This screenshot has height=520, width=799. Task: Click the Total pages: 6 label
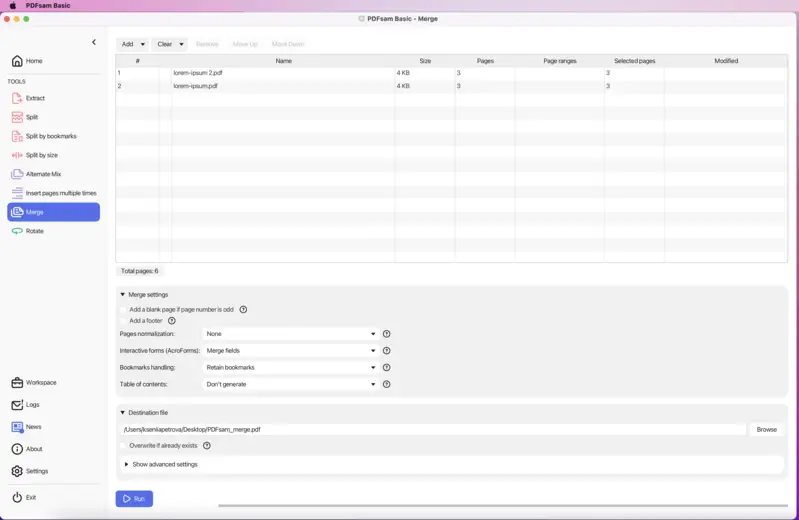(x=140, y=271)
